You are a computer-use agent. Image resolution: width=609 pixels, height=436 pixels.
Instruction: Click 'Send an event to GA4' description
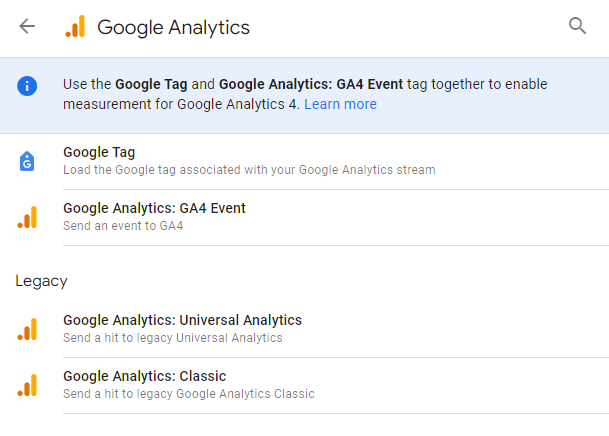[123, 226]
